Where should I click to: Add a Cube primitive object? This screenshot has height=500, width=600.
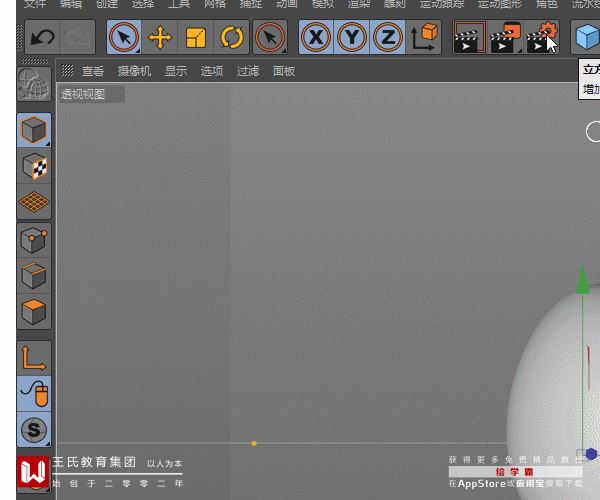tap(586, 37)
